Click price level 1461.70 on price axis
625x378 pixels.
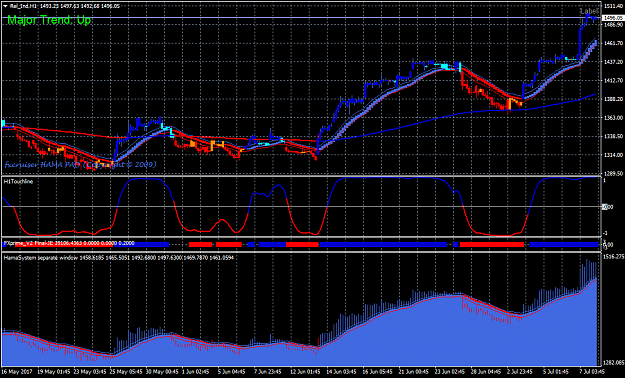tap(614, 43)
